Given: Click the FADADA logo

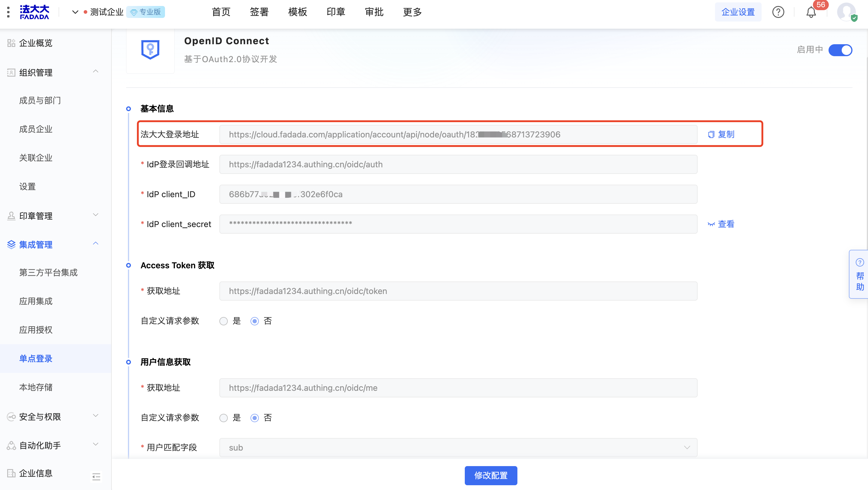Looking at the screenshot, I should tap(34, 12).
